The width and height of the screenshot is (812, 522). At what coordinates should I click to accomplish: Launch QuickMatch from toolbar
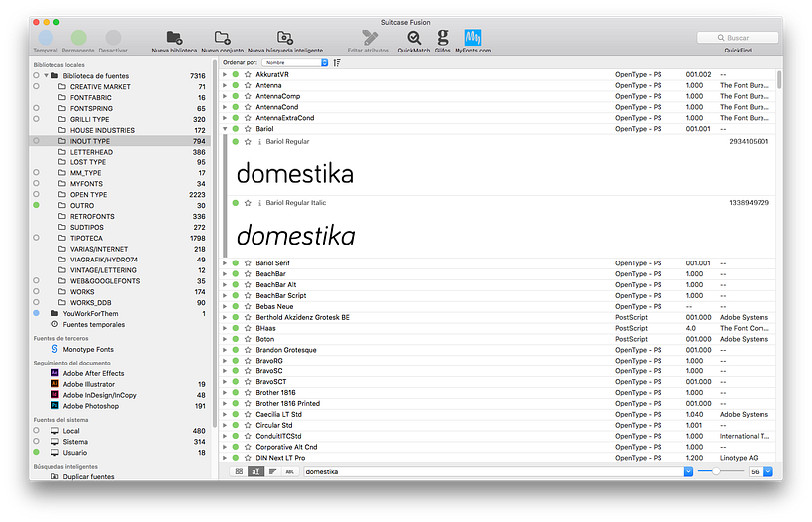pos(414,38)
